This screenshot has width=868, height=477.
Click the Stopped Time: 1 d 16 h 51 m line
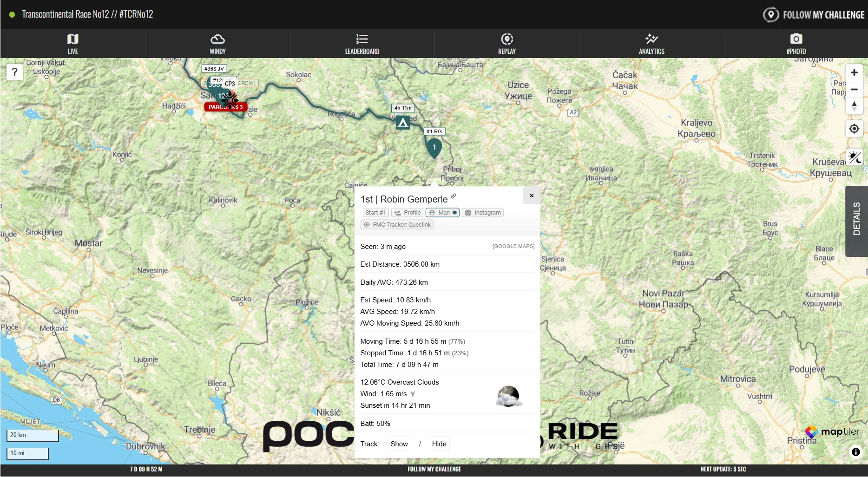tap(414, 353)
